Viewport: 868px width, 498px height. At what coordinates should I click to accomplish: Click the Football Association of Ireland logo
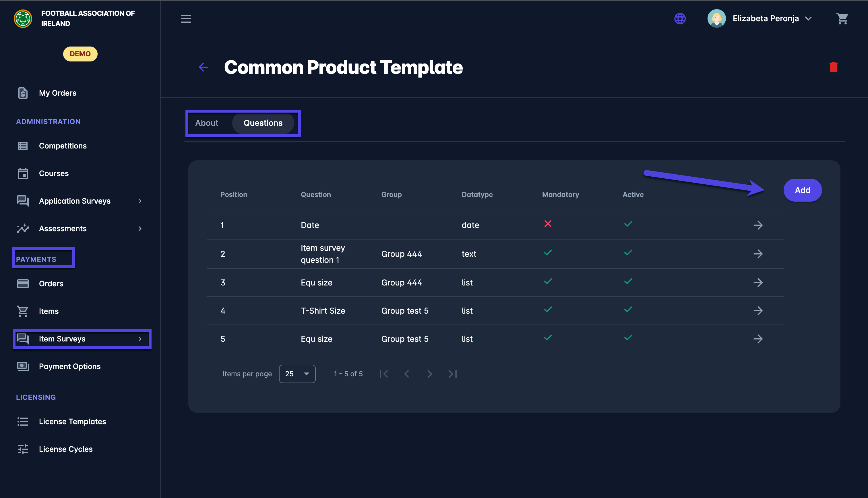tap(23, 18)
